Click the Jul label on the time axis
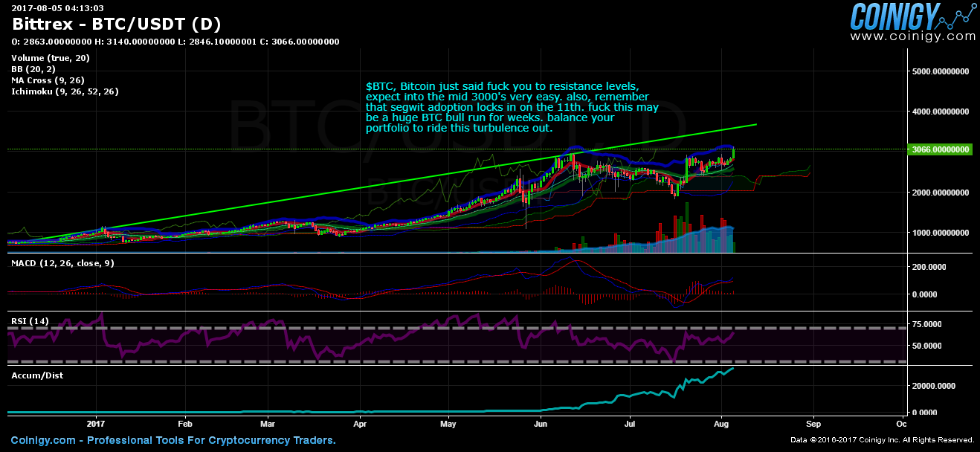 pos(630,423)
